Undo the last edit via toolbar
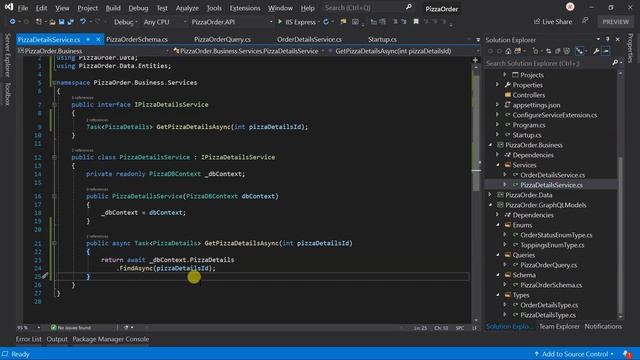 [x=83, y=22]
